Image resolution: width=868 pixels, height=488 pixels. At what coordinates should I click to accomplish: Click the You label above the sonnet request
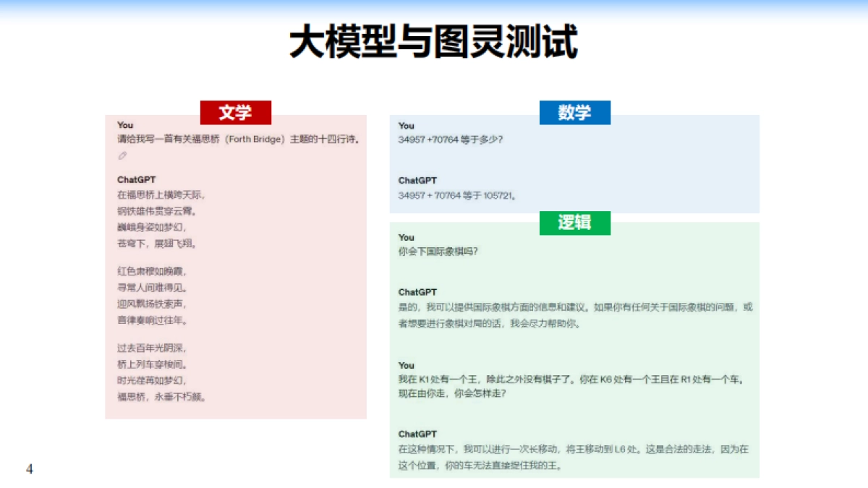124,124
